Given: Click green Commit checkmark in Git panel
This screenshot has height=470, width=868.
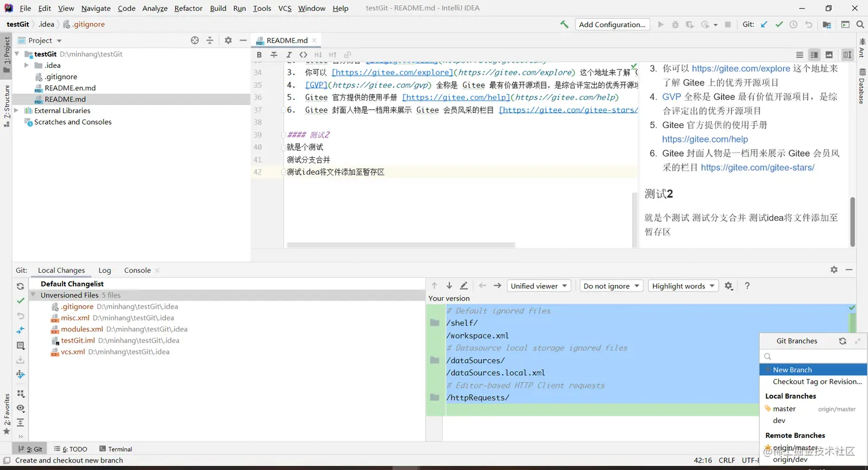Looking at the screenshot, I should 20,301.
